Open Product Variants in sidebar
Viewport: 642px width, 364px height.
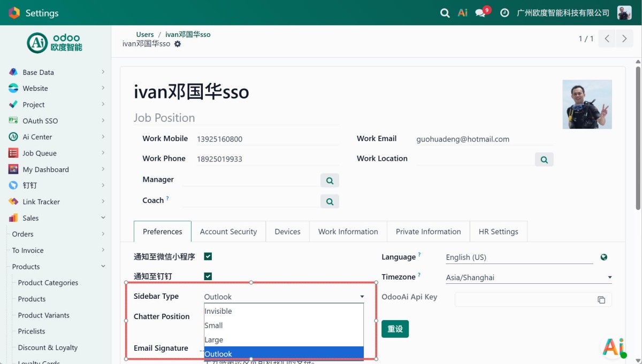[x=44, y=315]
